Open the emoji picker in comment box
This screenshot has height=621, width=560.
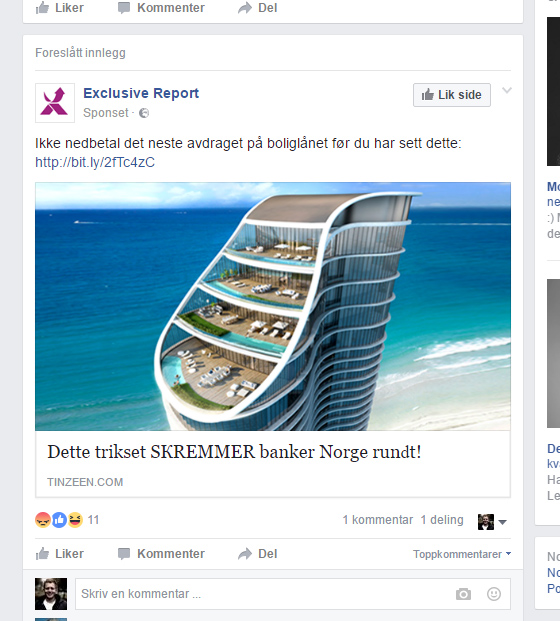coord(494,594)
